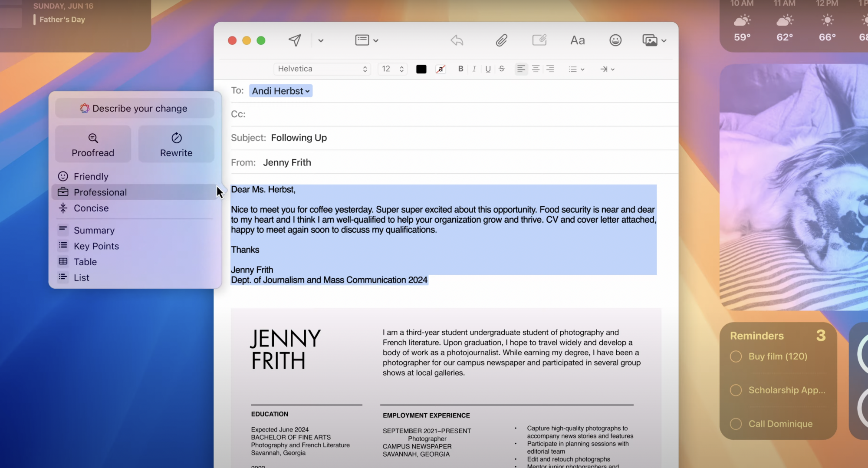The image size is (868, 468).
Task: Align text left
Action: (521, 69)
